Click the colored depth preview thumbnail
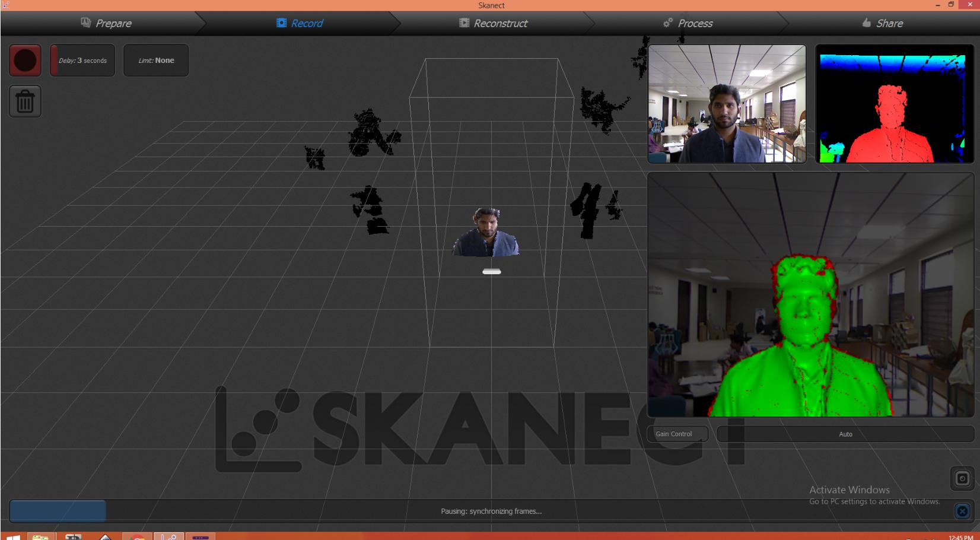Viewport: 980px width, 540px height. click(895, 104)
